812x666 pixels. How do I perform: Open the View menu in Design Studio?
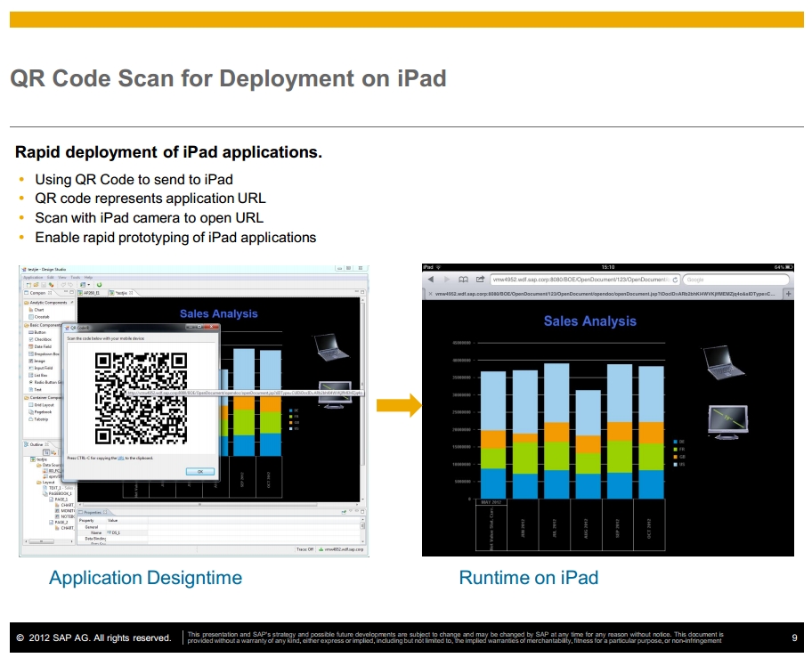62,278
